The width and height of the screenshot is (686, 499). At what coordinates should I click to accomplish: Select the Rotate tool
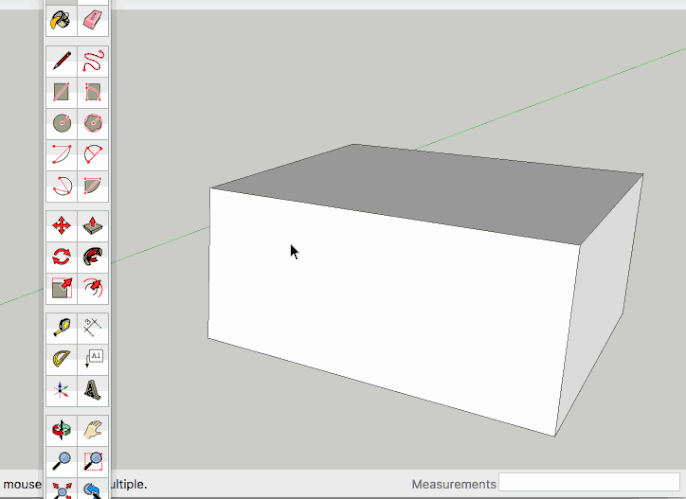pos(61,257)
